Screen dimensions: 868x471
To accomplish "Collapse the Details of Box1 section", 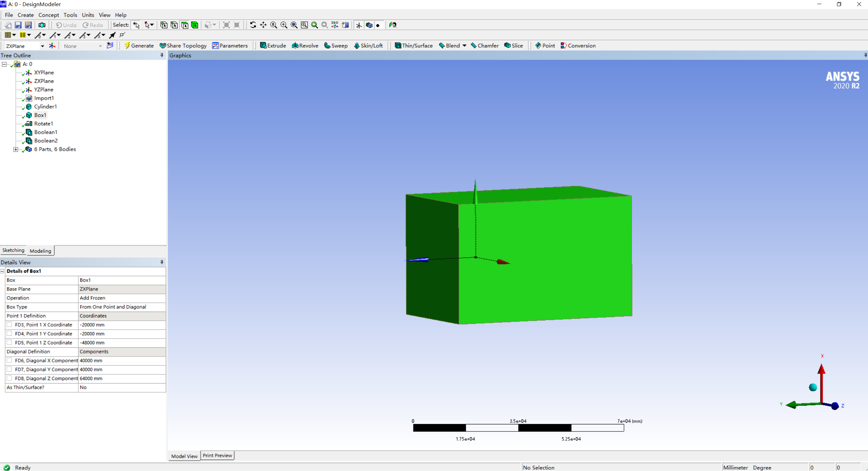I will (x=2, y=271).
